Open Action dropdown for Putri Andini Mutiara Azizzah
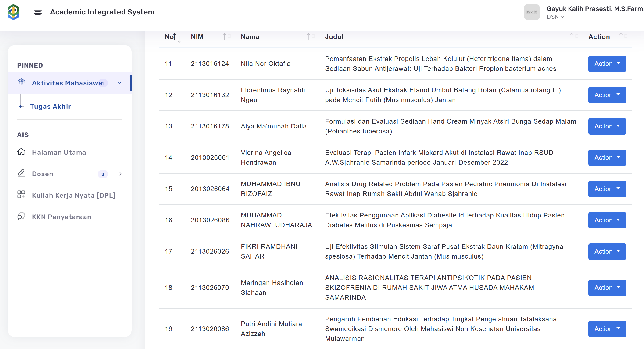Screen dimensions: 644x349 (607, 329)
